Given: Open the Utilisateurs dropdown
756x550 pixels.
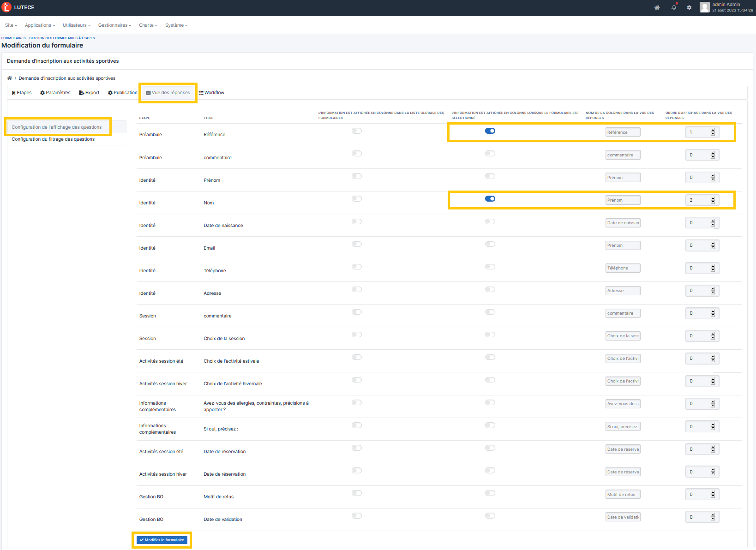Looking at the screenshot, I should pos(76,25).
